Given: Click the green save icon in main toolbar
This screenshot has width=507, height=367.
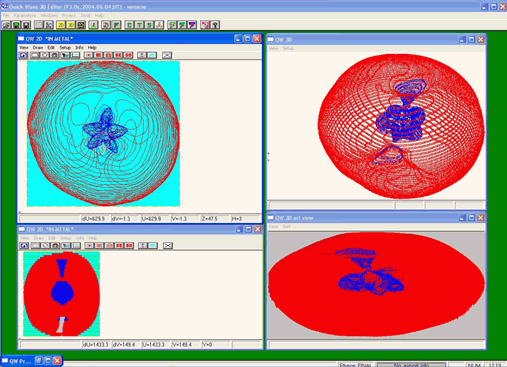Looking at the screenshot, I should coord(16,25).
